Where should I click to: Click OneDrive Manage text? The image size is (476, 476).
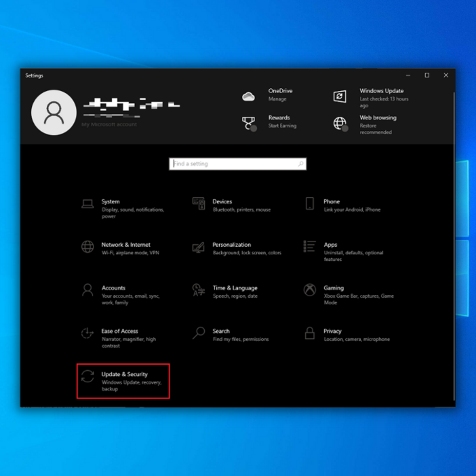pos(277,99)
